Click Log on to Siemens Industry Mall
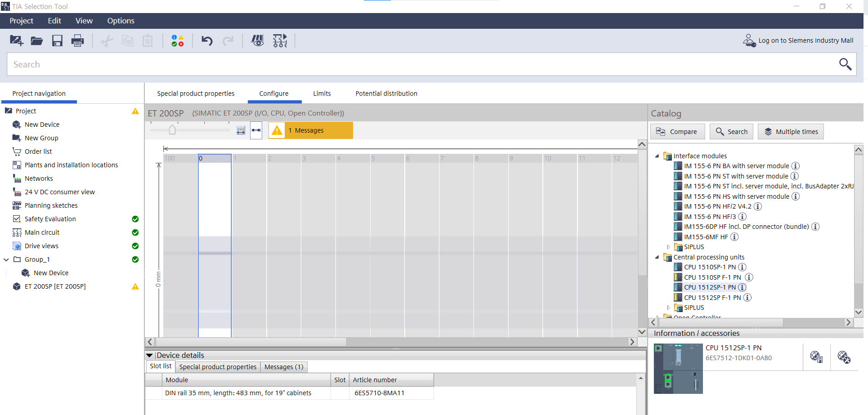 click(805, 40)
